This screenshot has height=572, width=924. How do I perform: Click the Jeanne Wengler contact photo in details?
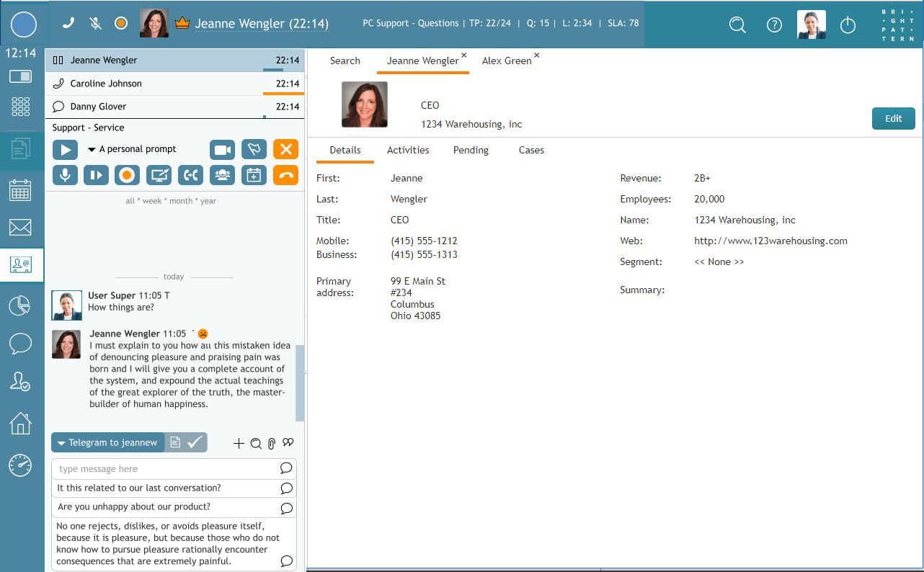[365, 104]
